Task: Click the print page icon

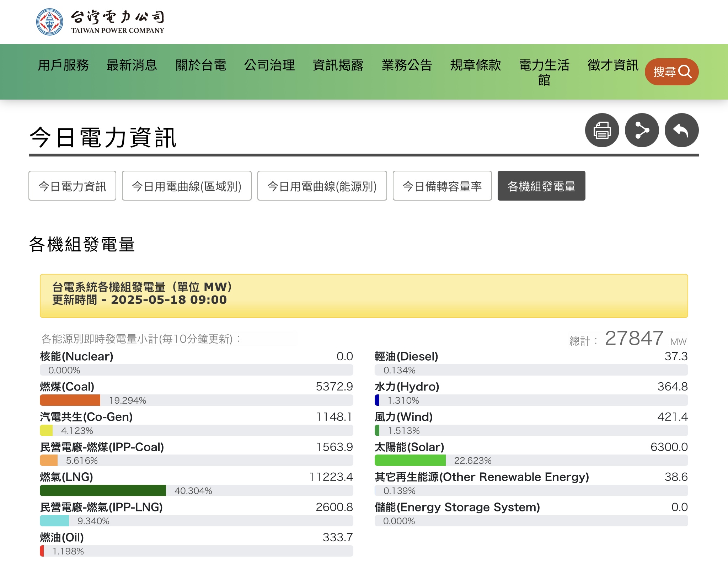Action: [x=602, y=130]
